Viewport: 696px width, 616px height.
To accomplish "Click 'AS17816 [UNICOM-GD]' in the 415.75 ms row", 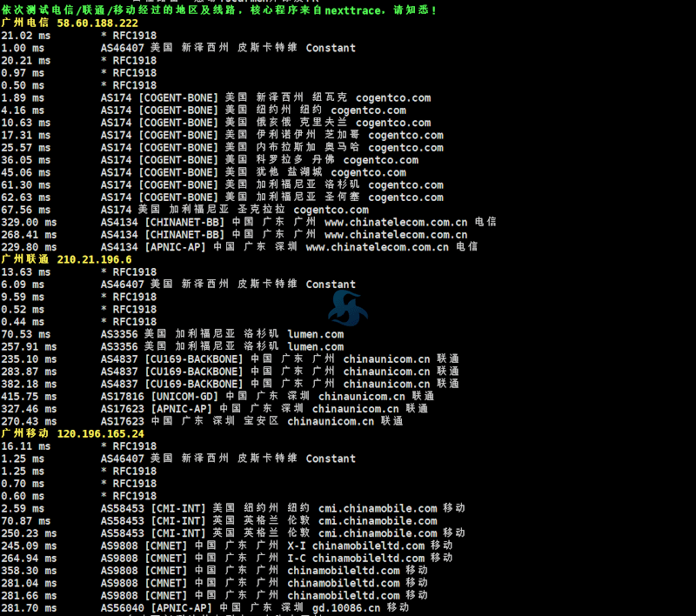I will click(x=160, y=397).
